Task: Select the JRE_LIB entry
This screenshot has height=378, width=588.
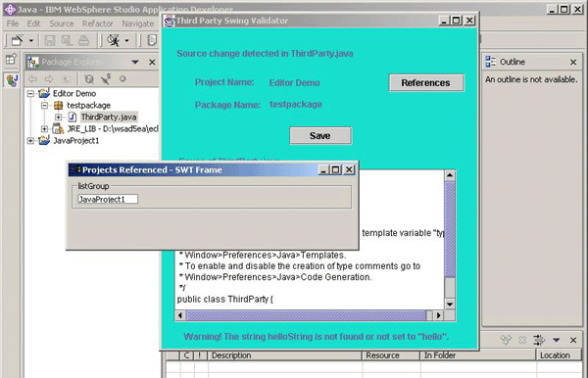Action: pyautogui.click(x=113, y=129)
